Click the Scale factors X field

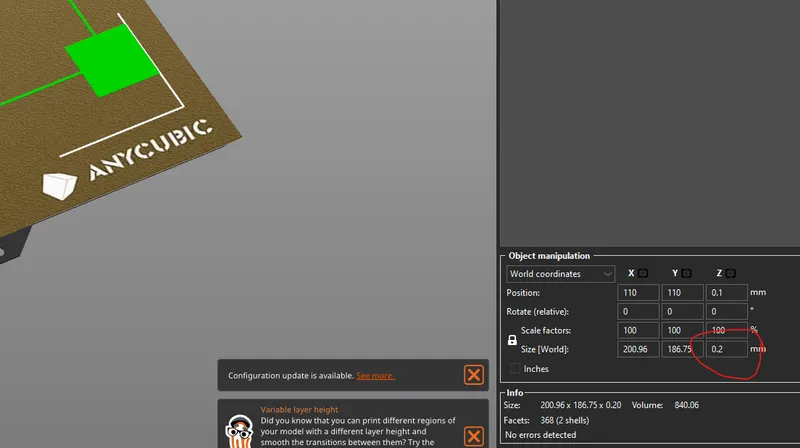pyautogui.click(x=638, y=330)
